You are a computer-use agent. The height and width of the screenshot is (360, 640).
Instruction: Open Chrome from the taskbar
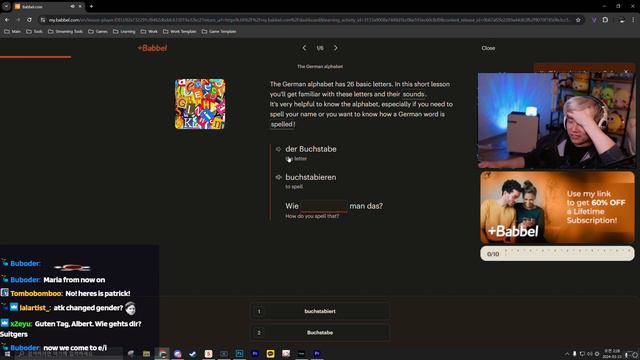click(x=162, y=353)
